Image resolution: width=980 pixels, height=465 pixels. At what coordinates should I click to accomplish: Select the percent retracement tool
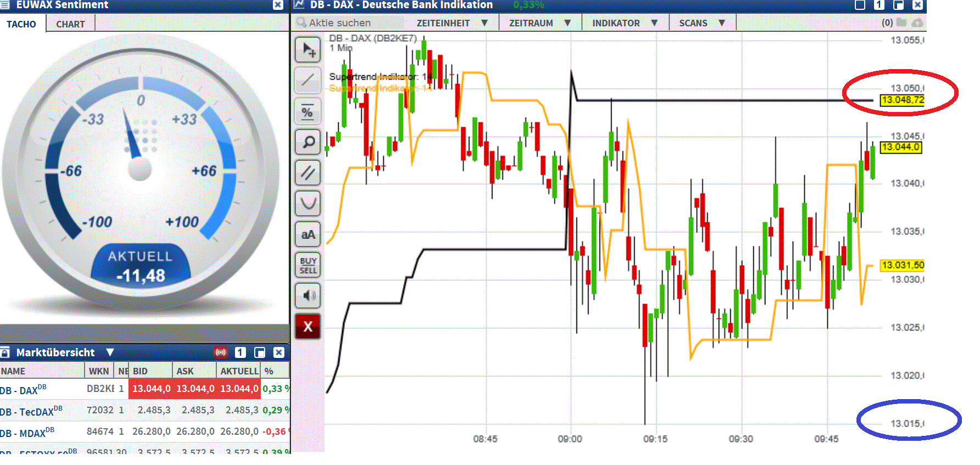308,111
